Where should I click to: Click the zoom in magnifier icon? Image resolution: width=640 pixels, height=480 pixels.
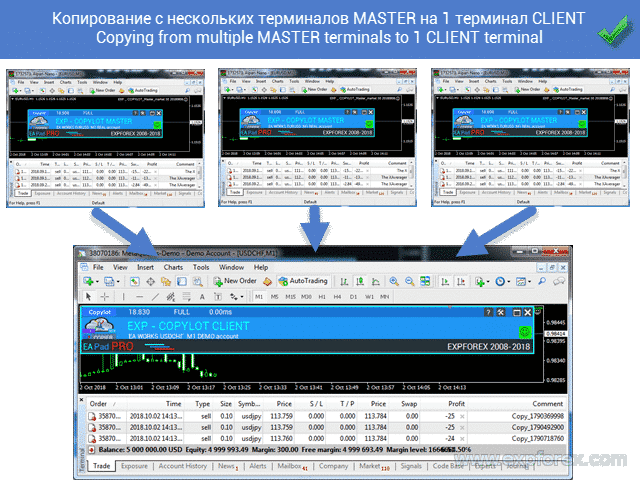(x=394, y=282)
